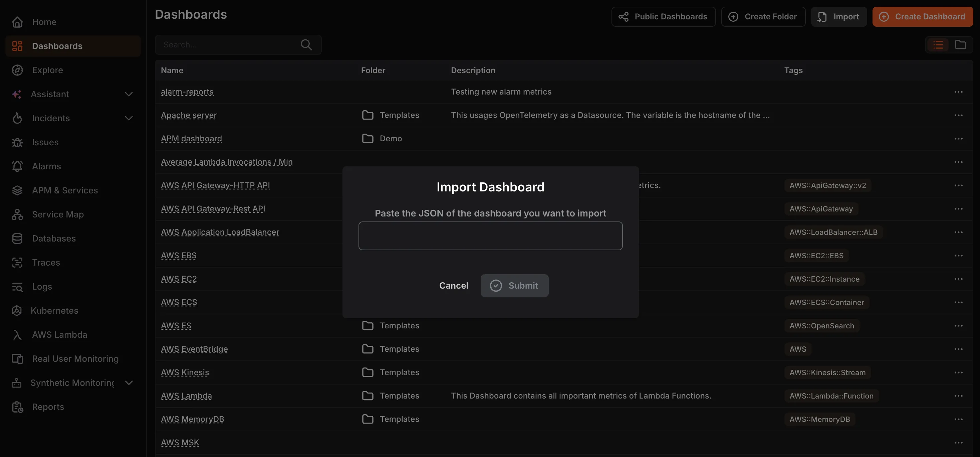Image resolution: width=980 pixels, height=457 pixels.
Task: Focus the JSON paste text area
Action: tap(490, 236)
